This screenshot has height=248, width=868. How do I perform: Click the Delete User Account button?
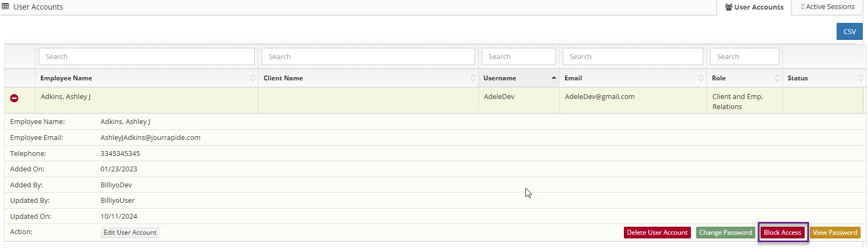657,233
